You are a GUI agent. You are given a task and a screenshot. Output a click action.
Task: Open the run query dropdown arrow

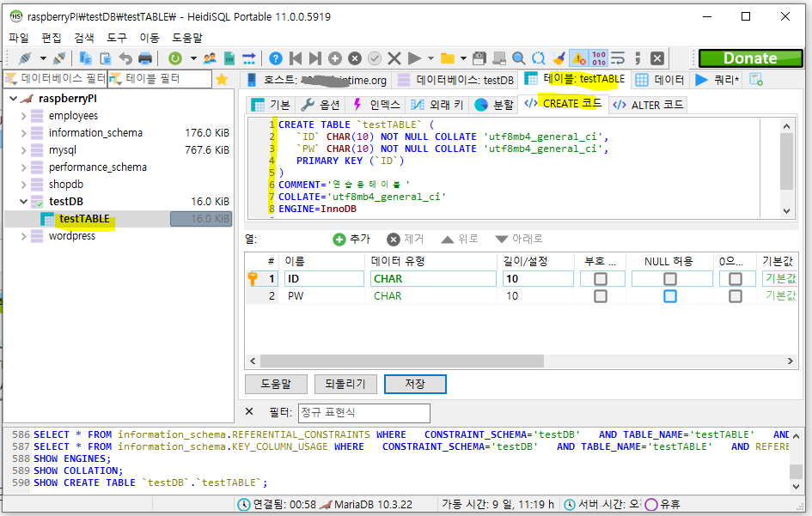point(430,58)
